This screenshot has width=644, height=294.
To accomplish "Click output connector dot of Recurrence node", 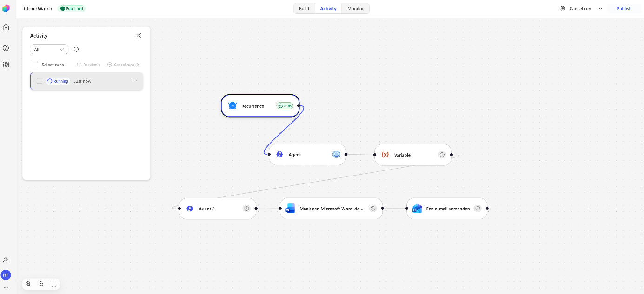I will pos(299,106).
